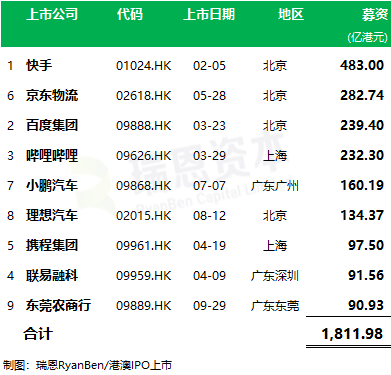Select region 广东广州
The width and height of the screenshot is (391, 375).
[x=275, y=186]
